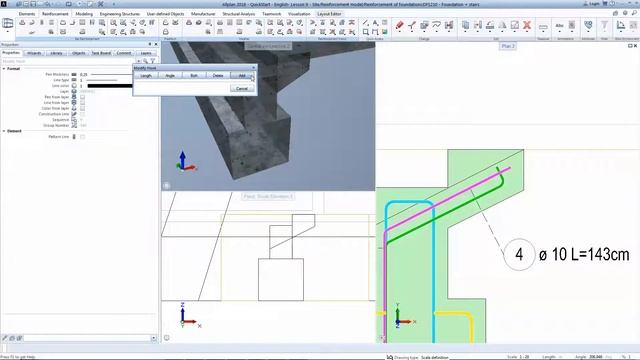Collapse the Format section
This screenshot has height=360, width=640.
click(x=4, y=69)
